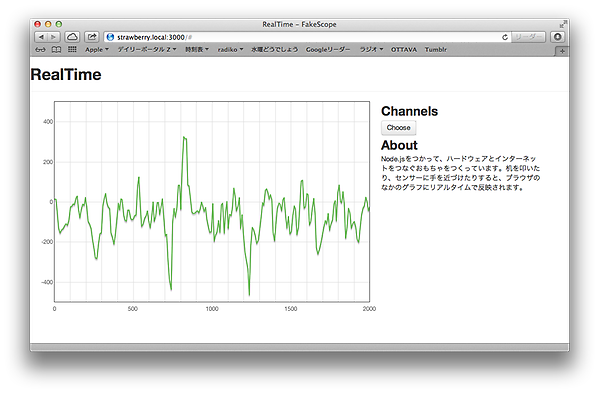The height and width of the screenshot is (394, 600).
Task: Open the Tumblr bookmark
Action: pos(435,50)
